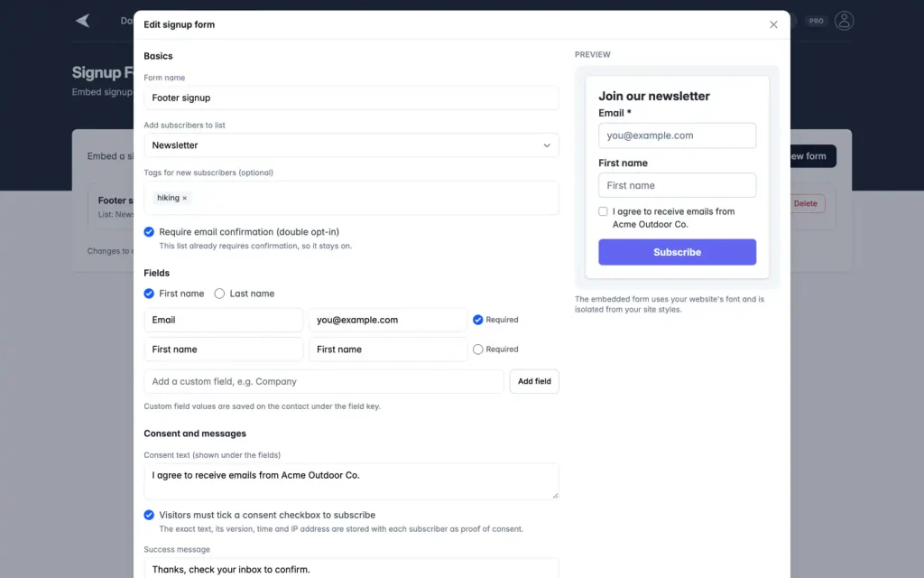
Task: Edit the Success message field
Action: pos(351,568)
